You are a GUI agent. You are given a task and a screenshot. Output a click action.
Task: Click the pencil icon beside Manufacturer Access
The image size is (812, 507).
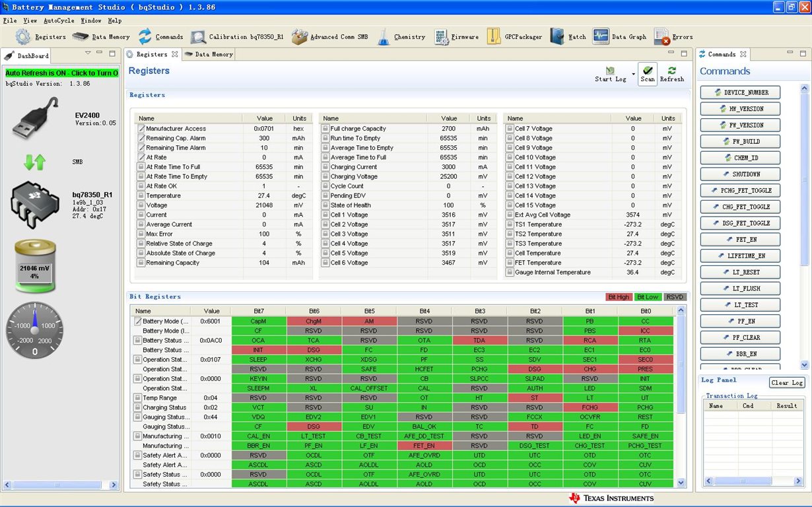click(141, 129)
